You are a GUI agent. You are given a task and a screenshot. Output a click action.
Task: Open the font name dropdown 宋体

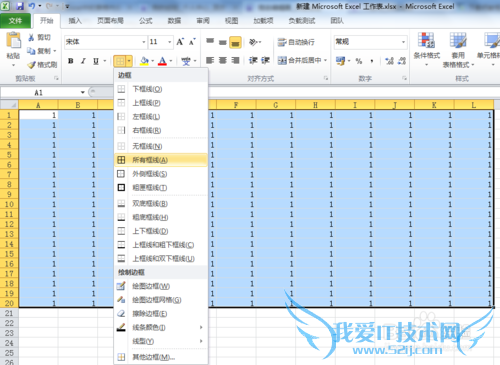[x=144, y=42]
